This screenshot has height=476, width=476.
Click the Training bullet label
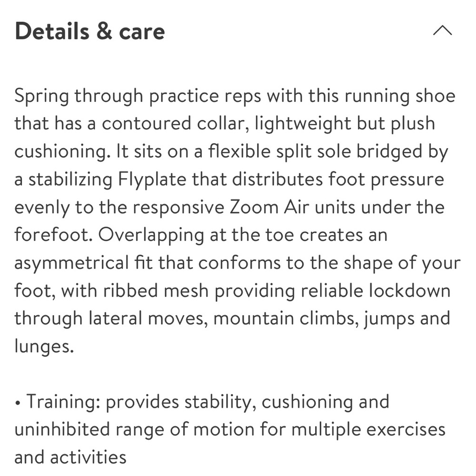point(63,402)
